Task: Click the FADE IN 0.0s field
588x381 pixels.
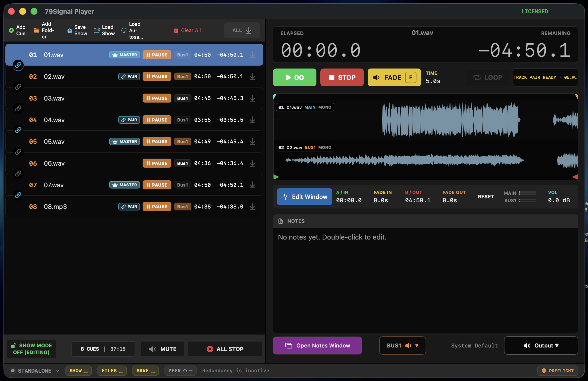Action: [x=381, y=200]
